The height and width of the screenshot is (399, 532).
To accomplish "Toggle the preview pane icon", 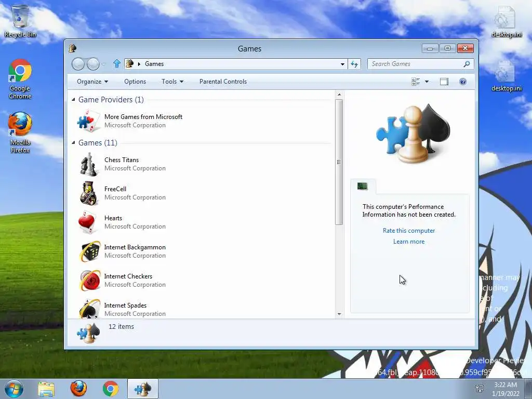I will 444,82.
